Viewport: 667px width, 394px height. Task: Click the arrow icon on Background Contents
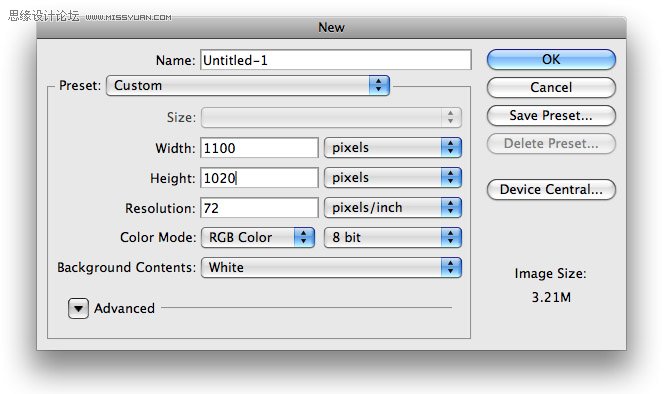(451, 268)
